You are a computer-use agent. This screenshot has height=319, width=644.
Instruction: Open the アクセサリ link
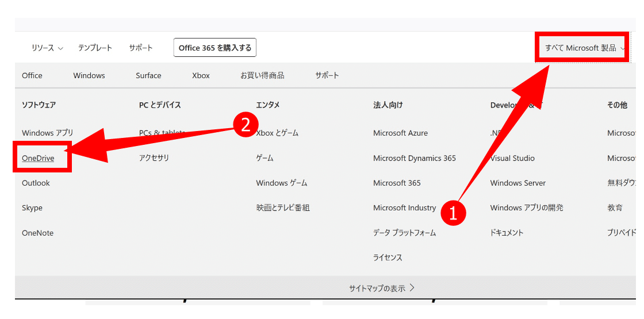(x=154, y=158)
